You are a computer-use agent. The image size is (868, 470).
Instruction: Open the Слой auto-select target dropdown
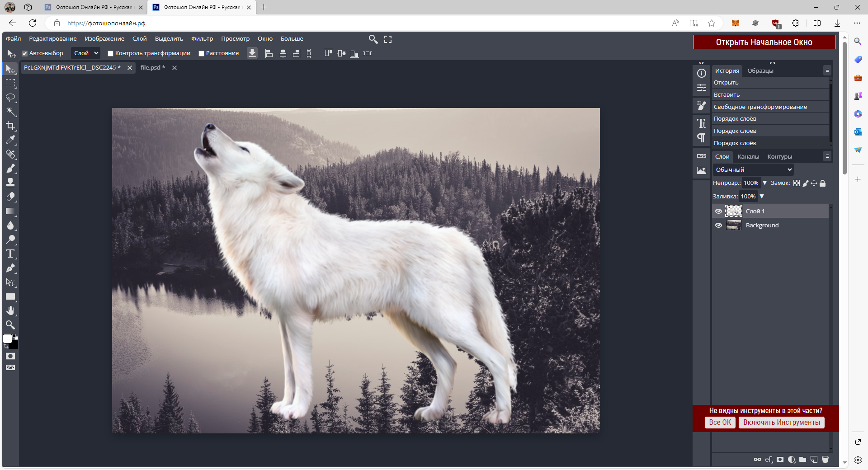tap(86, 53)
